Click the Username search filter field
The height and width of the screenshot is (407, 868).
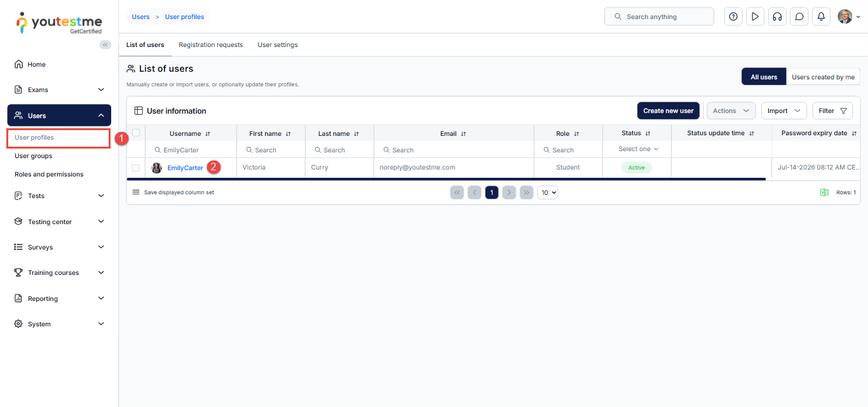(191, 150)
